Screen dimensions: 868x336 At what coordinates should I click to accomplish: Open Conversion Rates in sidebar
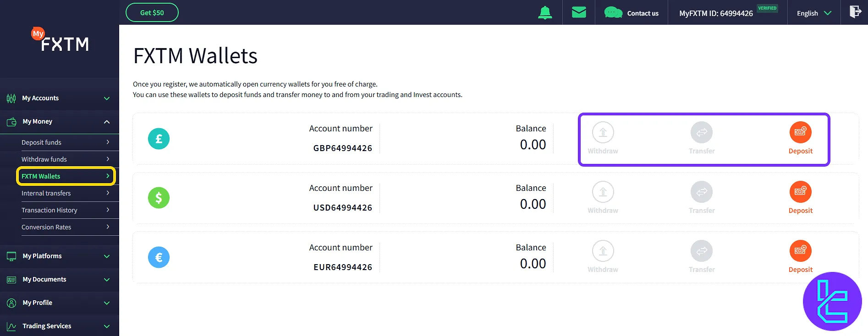pos(46,227)
